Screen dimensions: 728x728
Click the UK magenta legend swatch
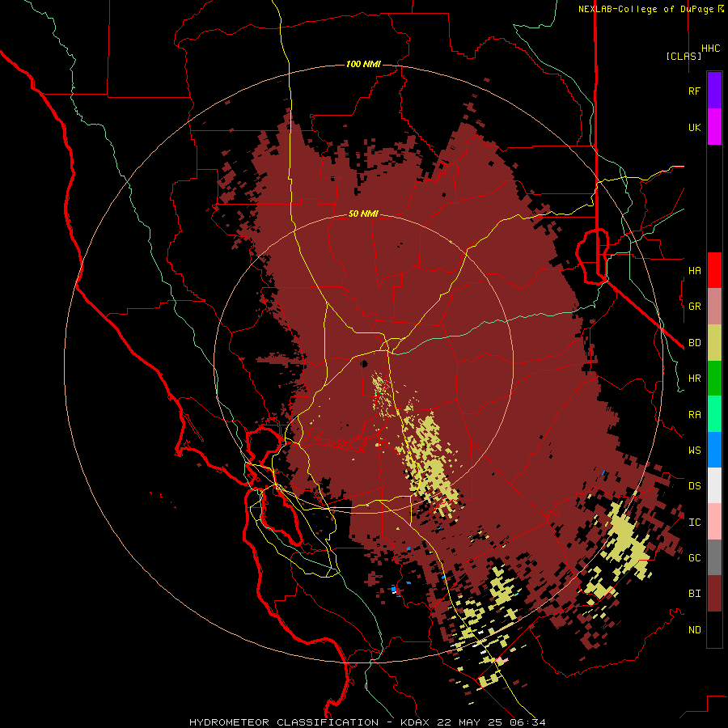pos(714,127)
